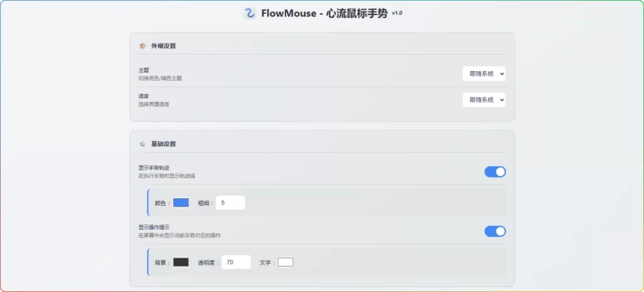Screen dimensions: 644x292
Task: Click the 主题 setting label
Action: point(144,70)
